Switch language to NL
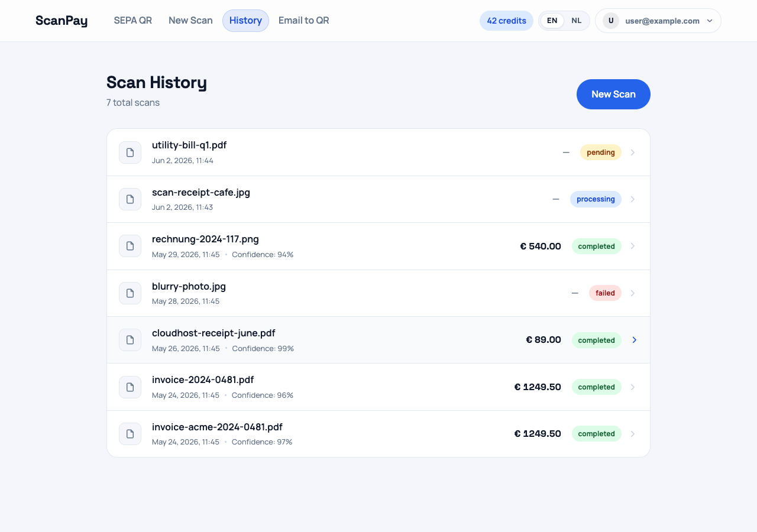This screenshot has height=532, width=757. pos(577,21)
